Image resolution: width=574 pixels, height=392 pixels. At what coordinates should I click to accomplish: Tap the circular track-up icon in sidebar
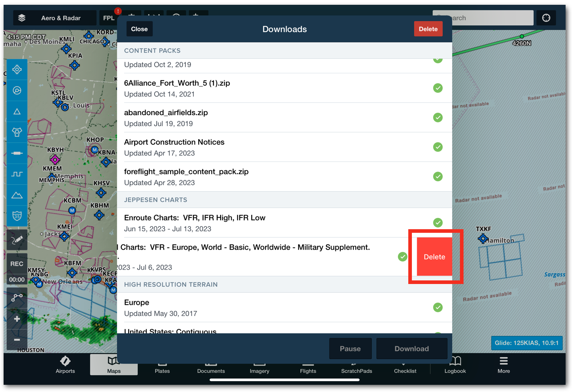click(17, 90)
